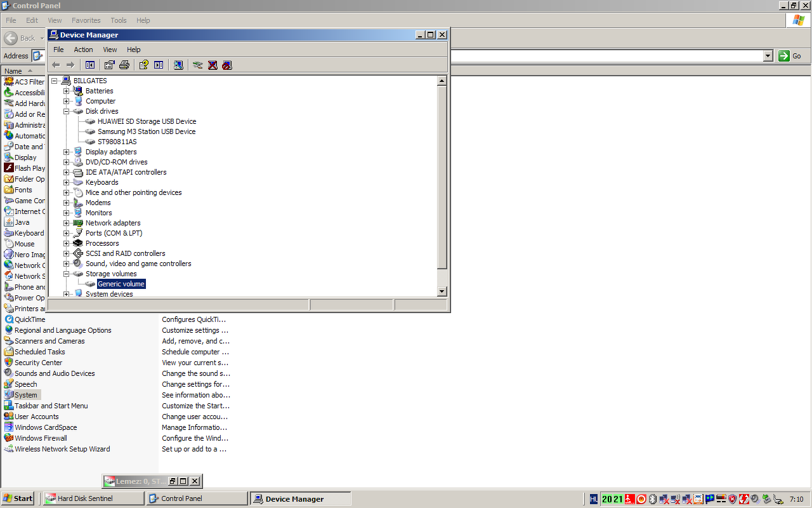Click the Bluetooth icon in the system tray
Screen dimensions: 812x508
(x=652, y=499)
